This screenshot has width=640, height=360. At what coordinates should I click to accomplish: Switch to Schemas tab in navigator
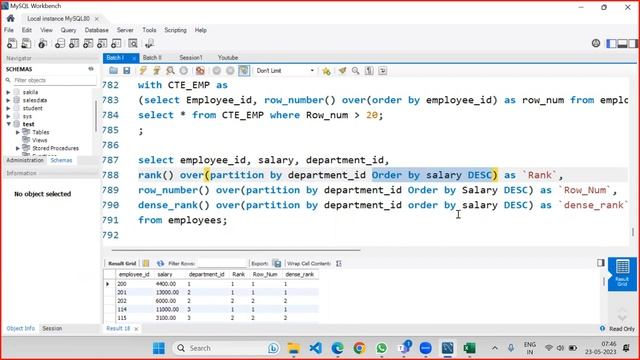point(61,160)
